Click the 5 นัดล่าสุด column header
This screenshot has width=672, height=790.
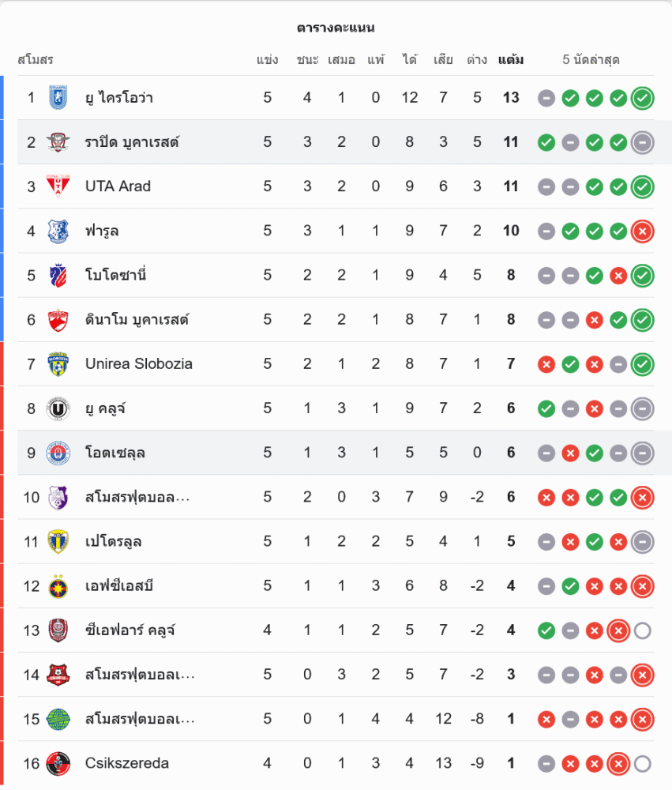pos(591,60)
